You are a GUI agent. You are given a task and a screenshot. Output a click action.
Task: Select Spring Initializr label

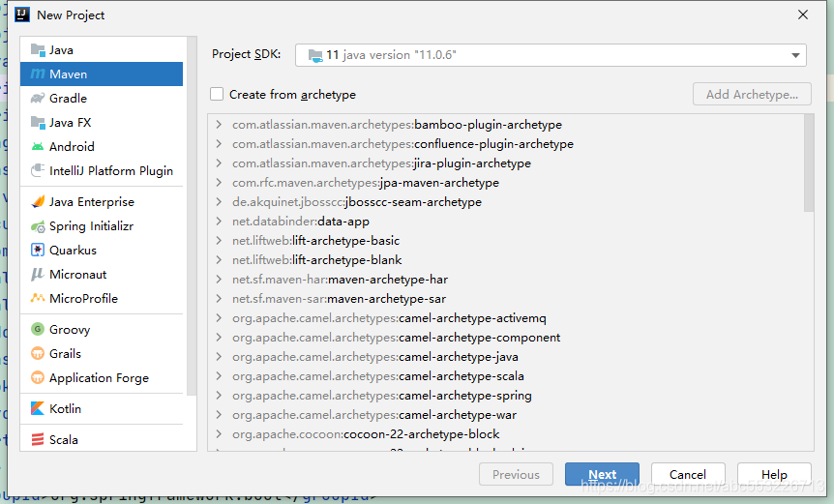pos(92,226)
